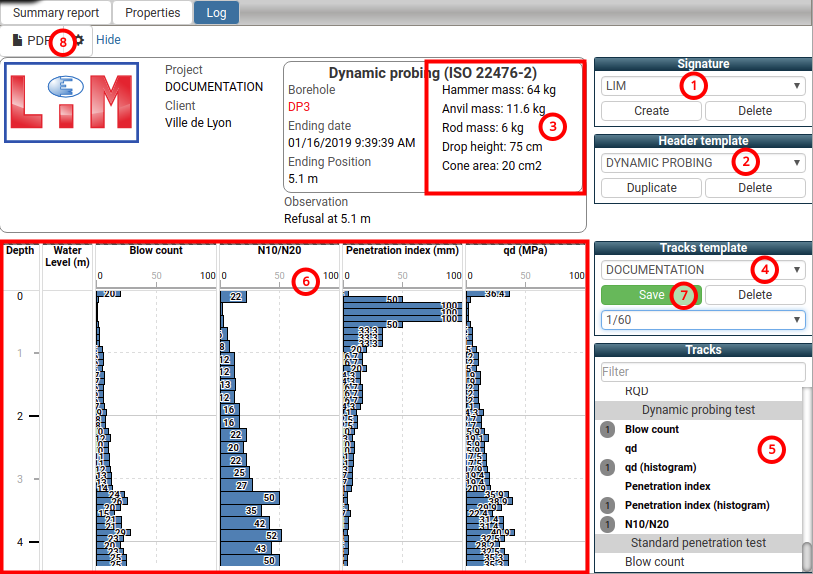The image size is (813, 574).
Task: Click the number badge beside N10/N20 track
Action: (606, 524)
